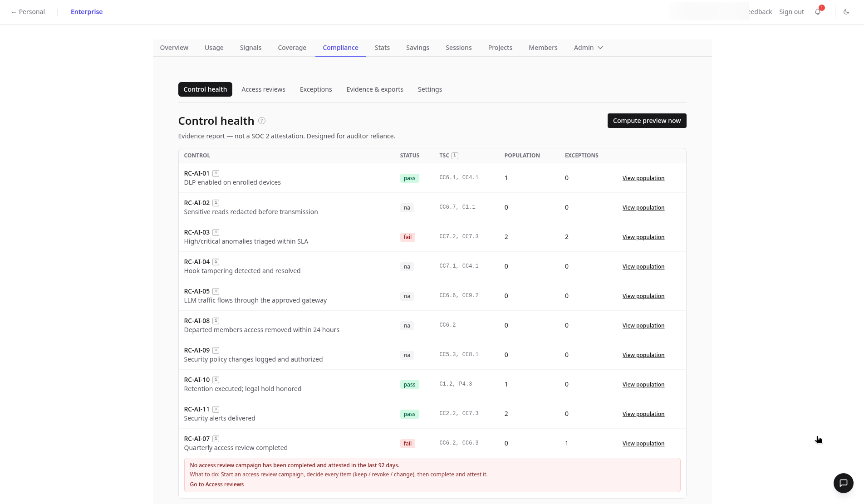The height and width of the screenshot is (504, 864).
Task: Click the 'CC6.2, CC6.3' TSC cell
Action: tap(459, 443)
